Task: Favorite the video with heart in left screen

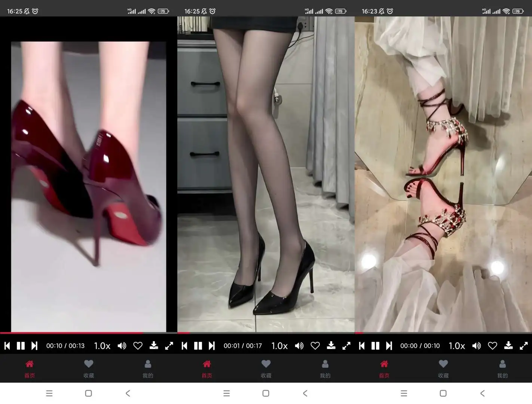Action: (138, 346)
